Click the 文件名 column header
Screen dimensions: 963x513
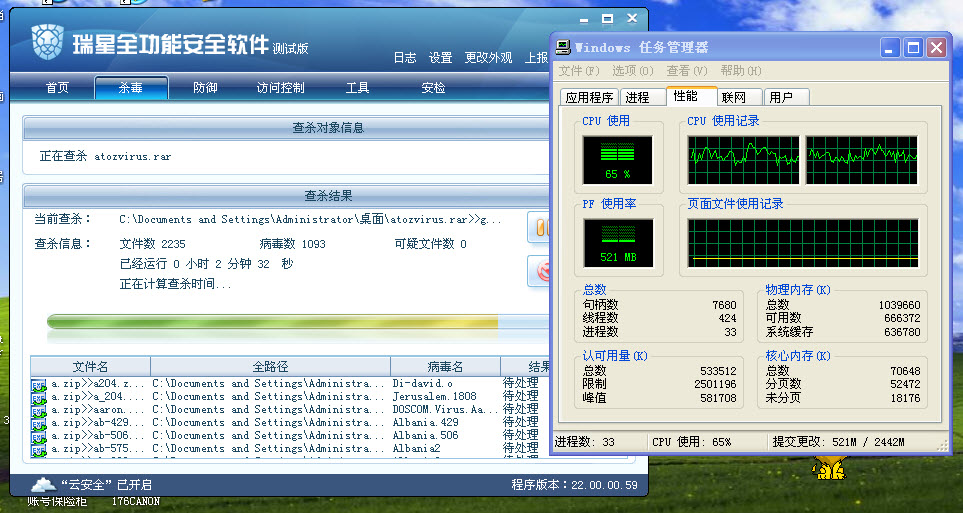coord(90,367)
